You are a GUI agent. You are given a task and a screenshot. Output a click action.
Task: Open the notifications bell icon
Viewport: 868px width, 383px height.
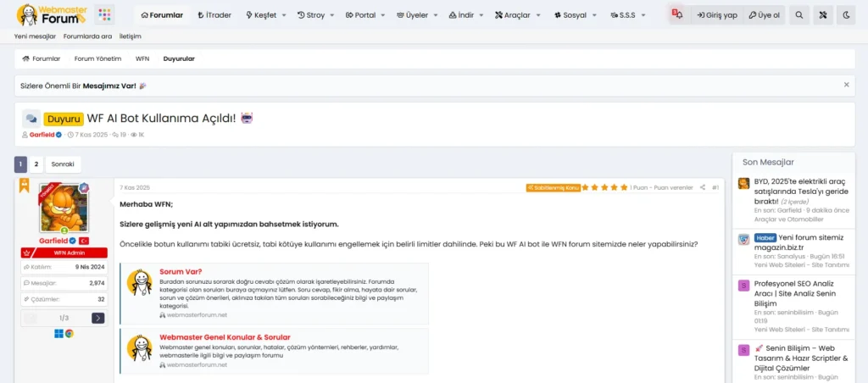click(677, 15)
